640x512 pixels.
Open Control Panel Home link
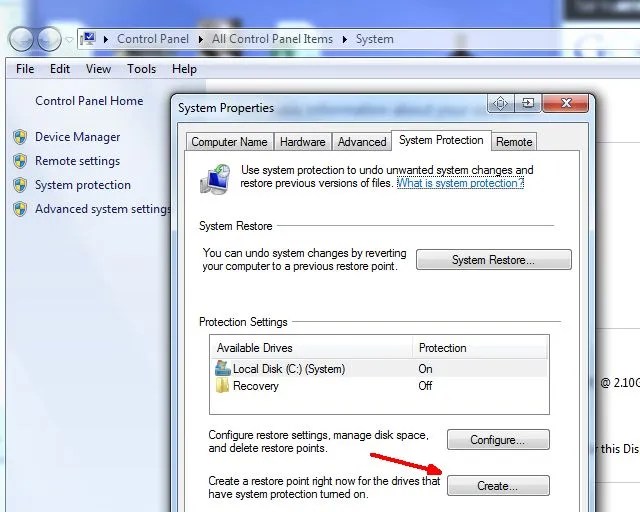pyautogui.click(x=89, y=101)
